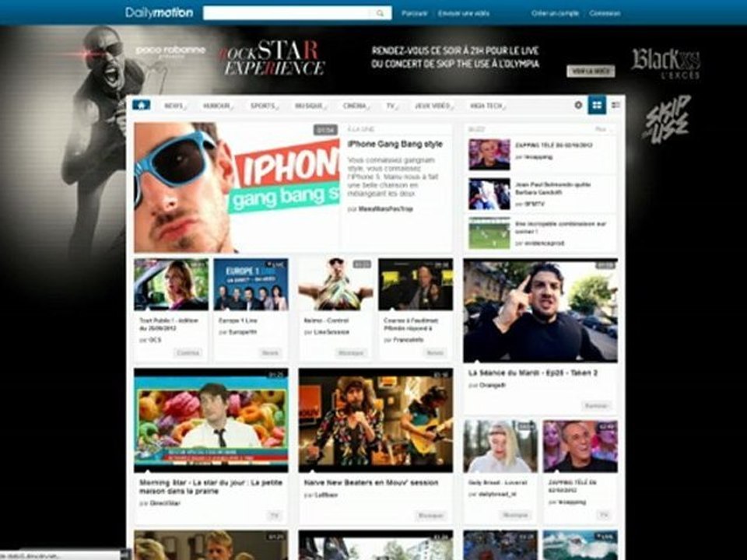Play La Séance du Mardi video thumbnail
Image resolution: width=747 pixels, height=560 pixels.
540,310
